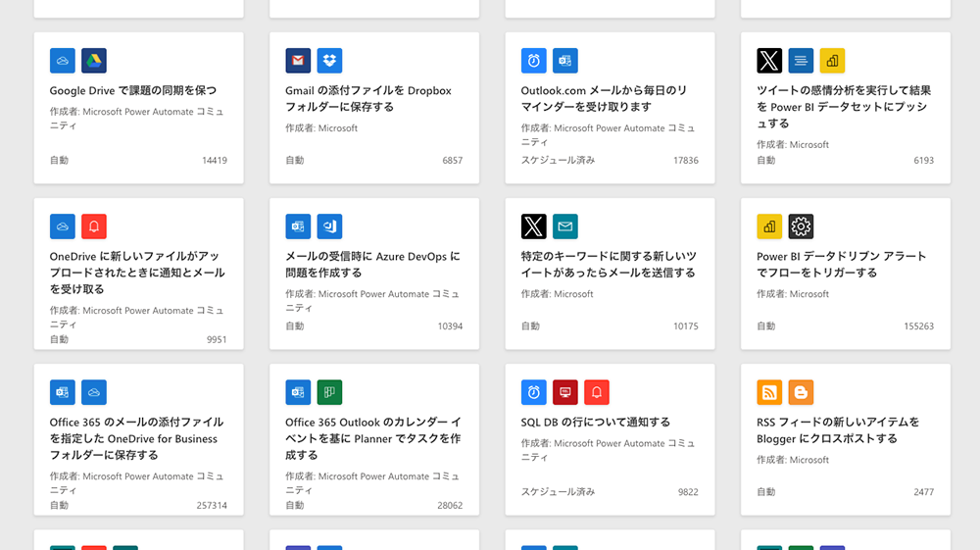This screenshot has width=980, height=550.
Task: Click the Gmail icon
Action: pyautogui.click(x=298, y=61)
